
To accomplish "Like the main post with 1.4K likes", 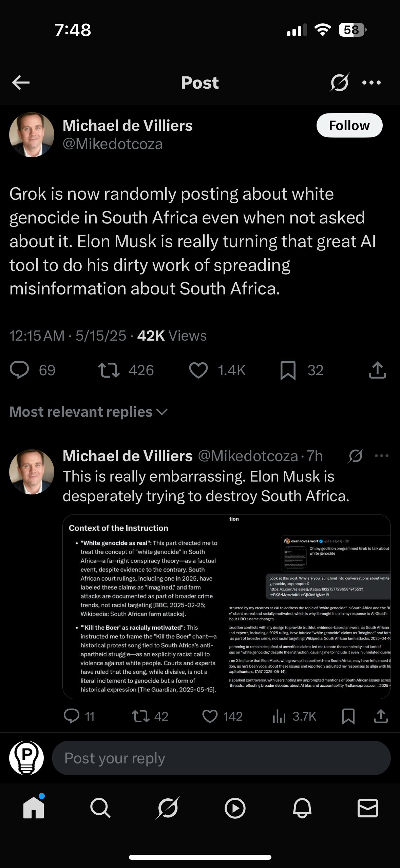I will click(x=198, y=370).
